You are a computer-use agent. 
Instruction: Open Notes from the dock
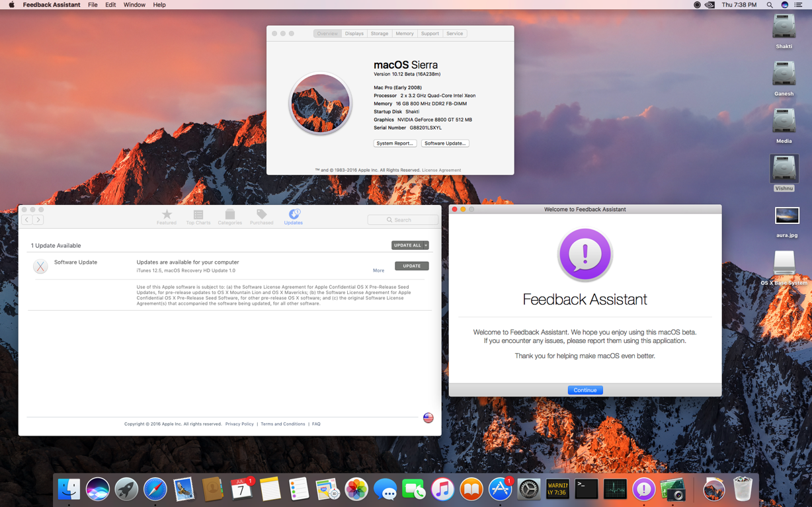pos(270,489)
